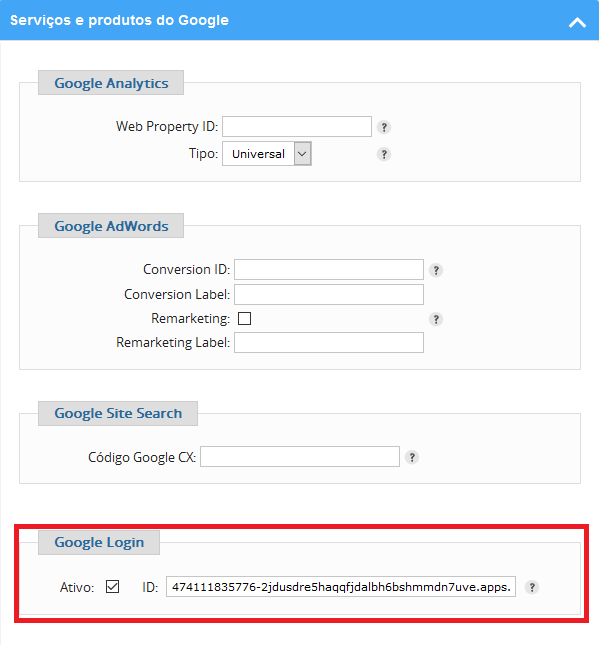Screen dimensions: 599x645
Task: Click the Google Login section heading
Action: [99, 543]
